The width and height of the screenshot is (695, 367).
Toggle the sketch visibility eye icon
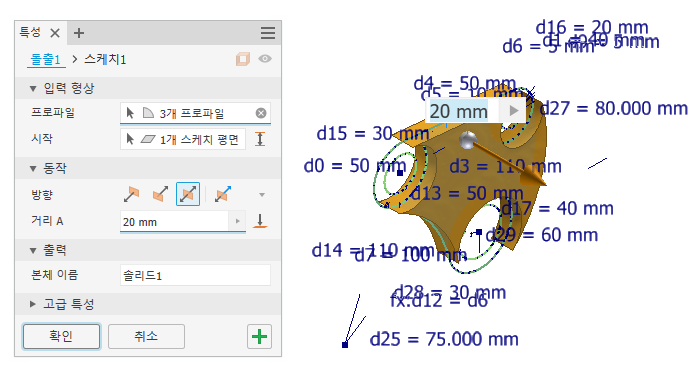pos(265,59)
